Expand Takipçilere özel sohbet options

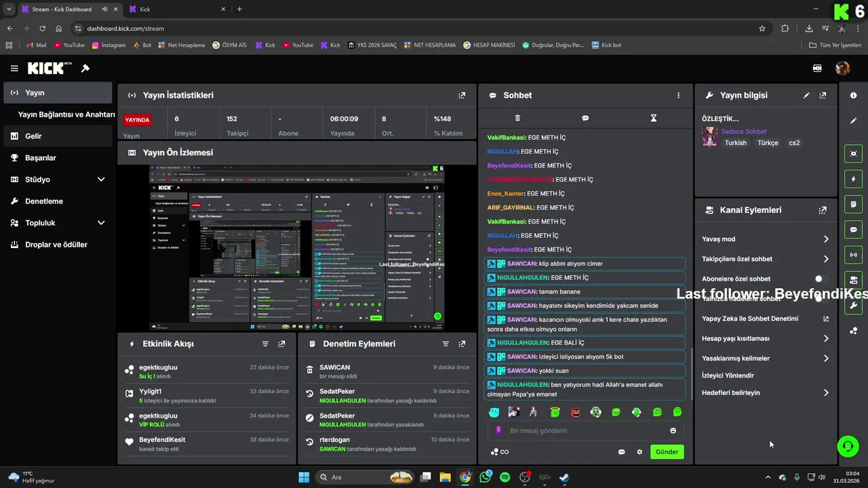826,259
